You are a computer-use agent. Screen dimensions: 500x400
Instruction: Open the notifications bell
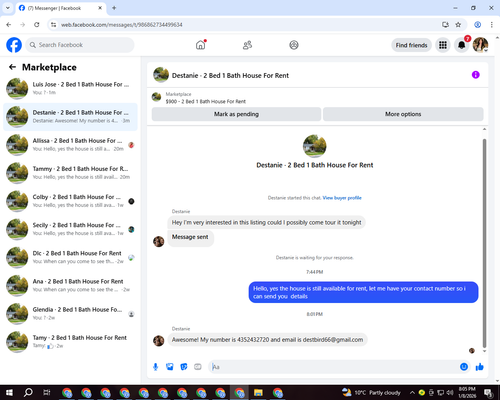pos(462,45)
